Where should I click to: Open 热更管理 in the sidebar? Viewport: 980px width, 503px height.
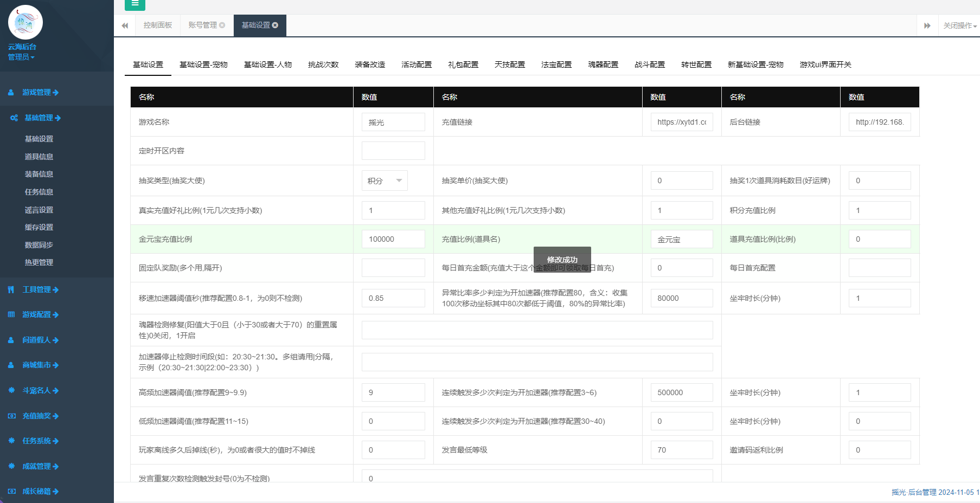coord(39,262)
